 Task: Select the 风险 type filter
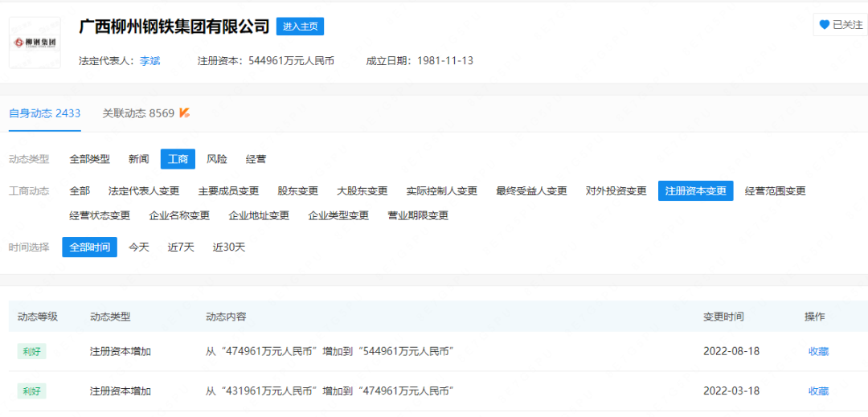point(217,159)
